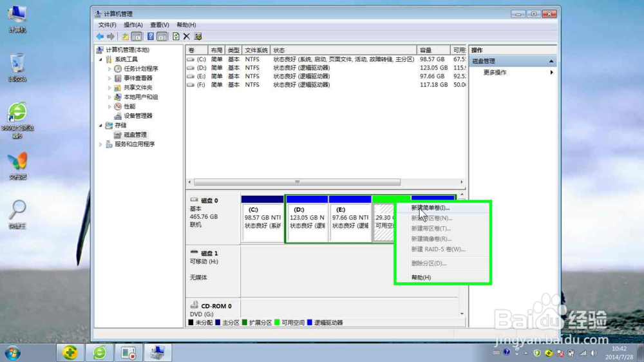The width and height of the screenshot is (644, 362).
Task: Click the Windows Start orb
Action: 13,353
